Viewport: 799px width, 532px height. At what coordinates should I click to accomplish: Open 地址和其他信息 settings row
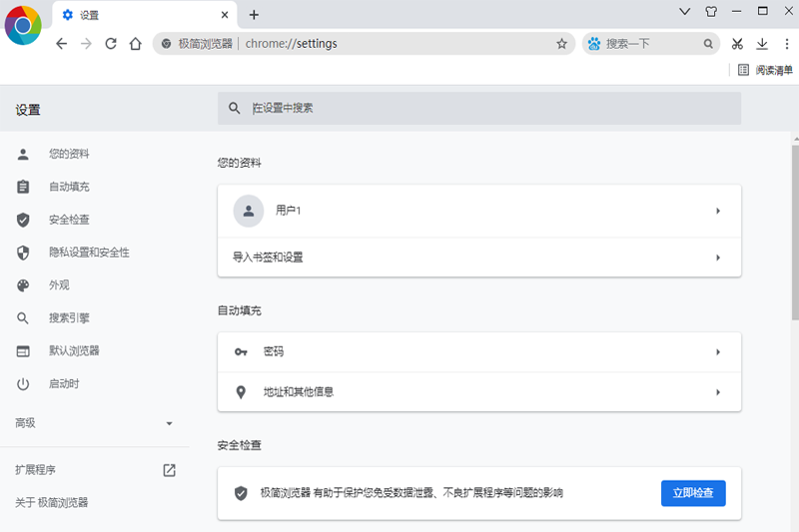479,392
